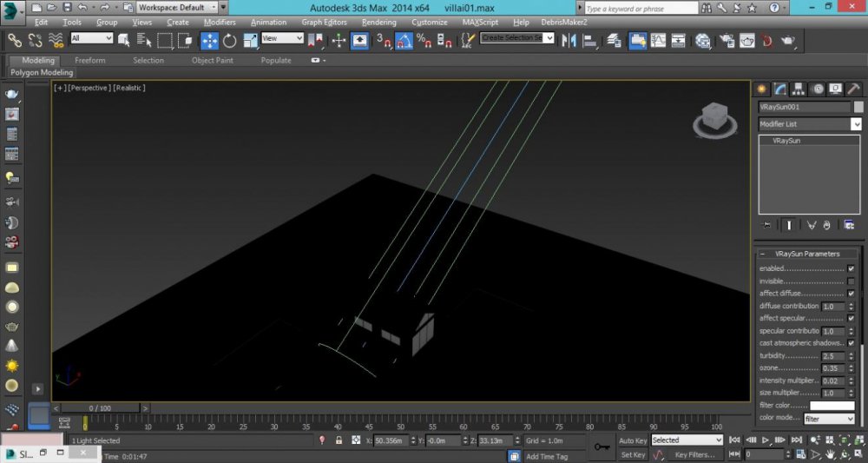Enable the invisible checkbox
This screenshot has height=463, width=868.
tap(851, 281)
